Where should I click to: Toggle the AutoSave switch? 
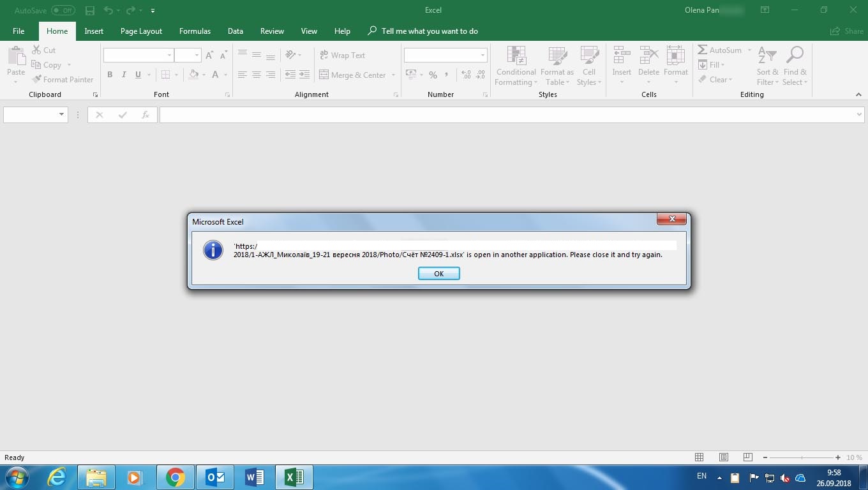pos(63,10)
